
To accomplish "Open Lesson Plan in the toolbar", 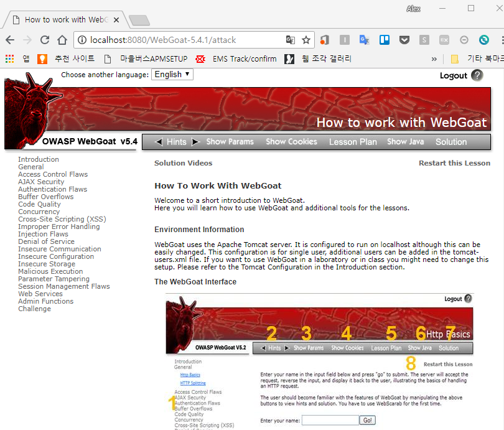I will pos(353,142).
